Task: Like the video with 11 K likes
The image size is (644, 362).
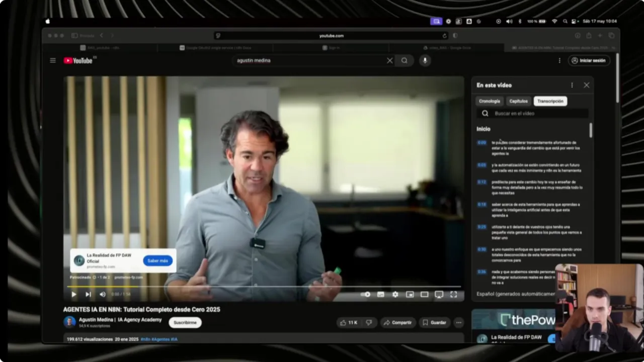Action: [x=349, y=322]
